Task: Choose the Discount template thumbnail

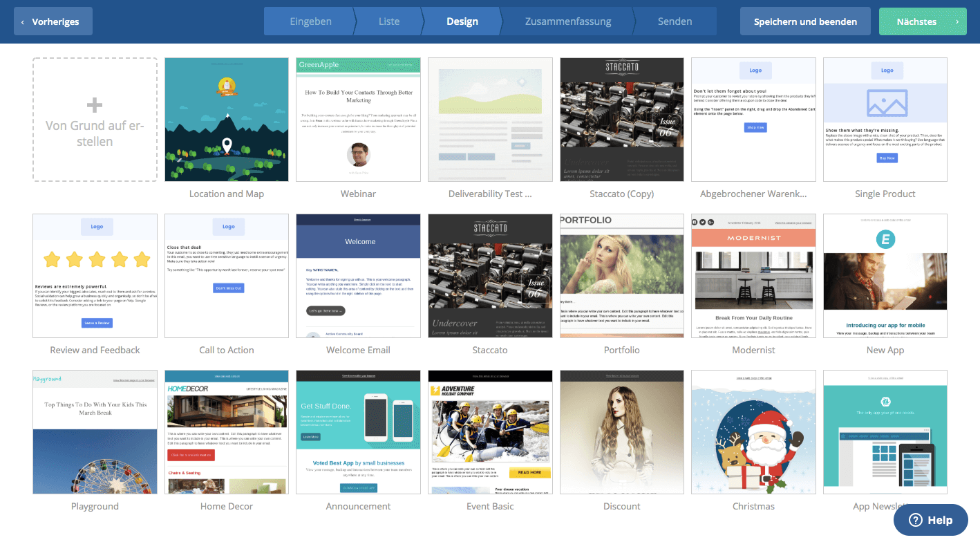Action: click(x=622, y=432)
